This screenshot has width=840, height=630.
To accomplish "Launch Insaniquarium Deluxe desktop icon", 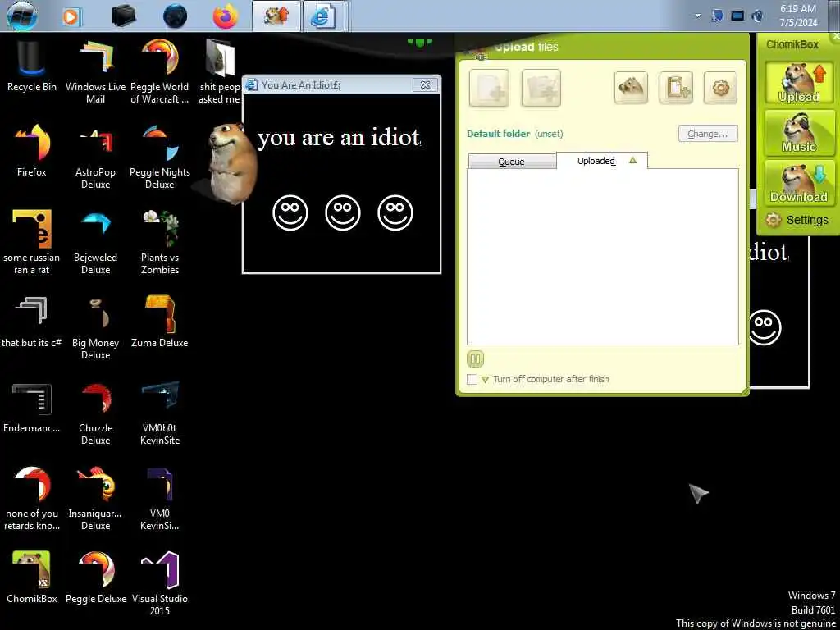I will 95,498.
